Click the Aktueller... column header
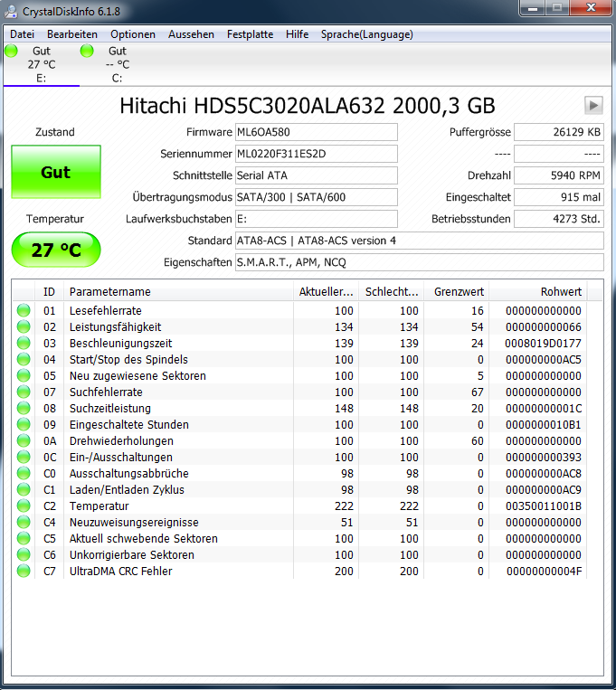 pos(327,292)
